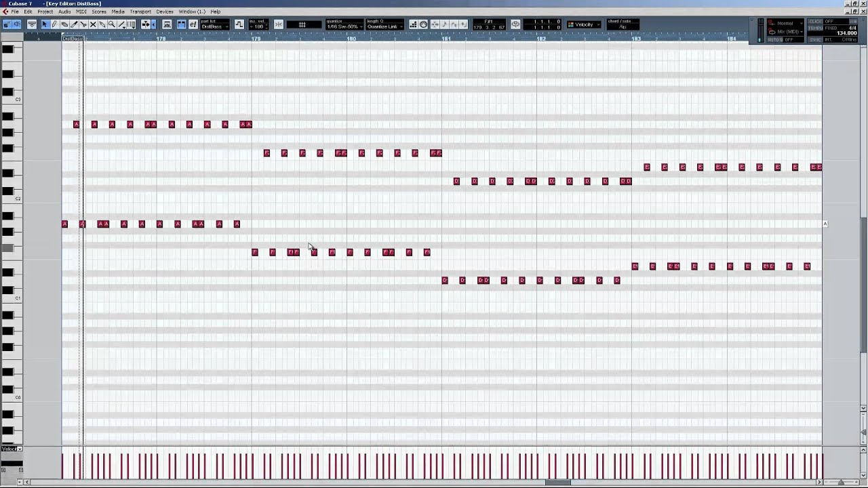The width and height of the screenshot is (868, 488).
Task: Click the horizontal zoom slider
Action: click(840, 482)
